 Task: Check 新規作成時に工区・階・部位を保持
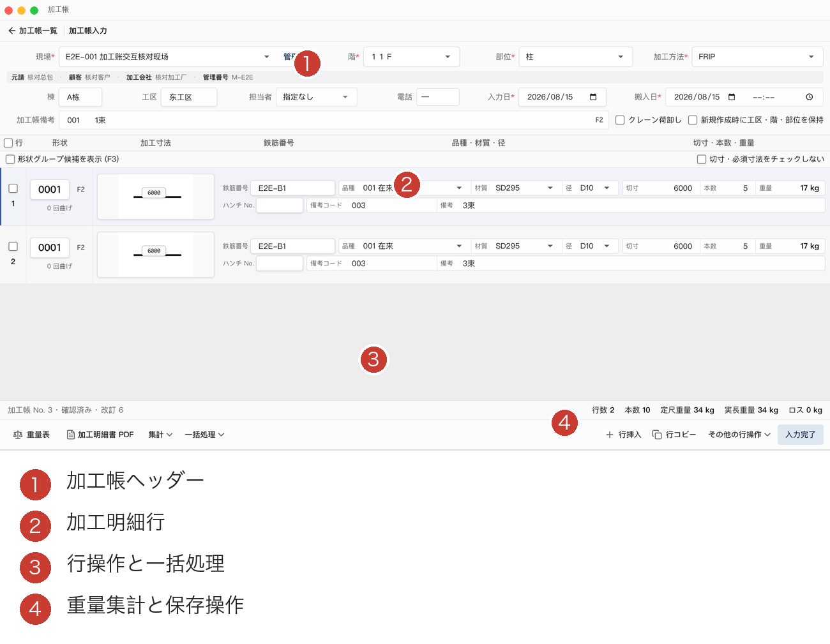693,120
